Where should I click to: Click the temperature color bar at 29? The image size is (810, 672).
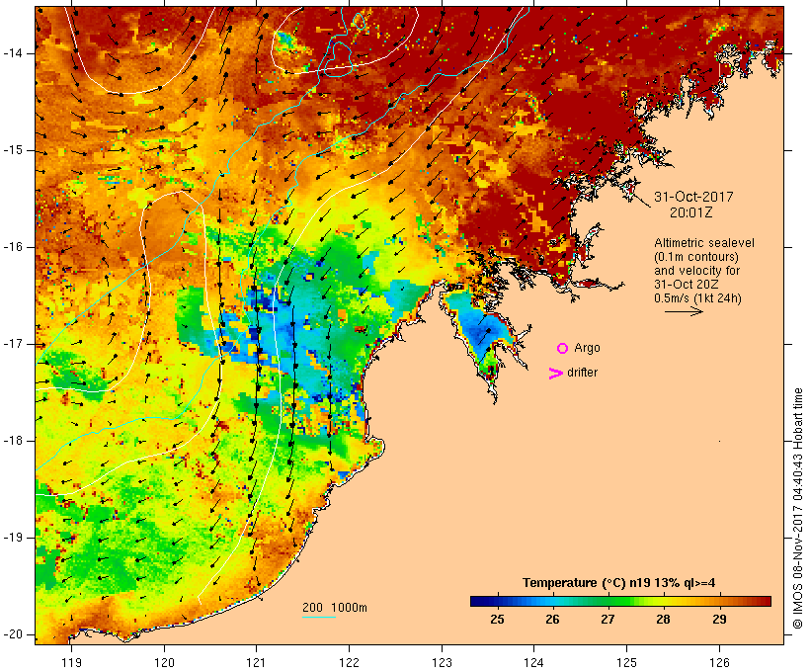(719, 601)
